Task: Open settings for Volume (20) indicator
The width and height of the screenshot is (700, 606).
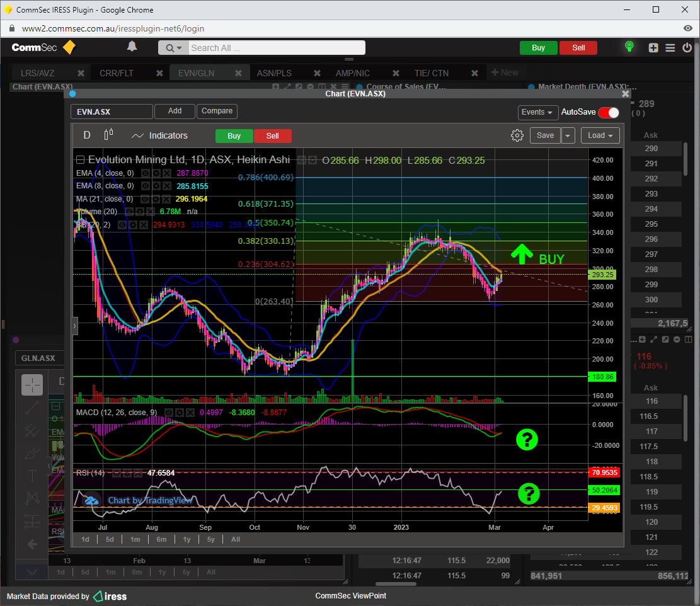Action: pos(140,212)
